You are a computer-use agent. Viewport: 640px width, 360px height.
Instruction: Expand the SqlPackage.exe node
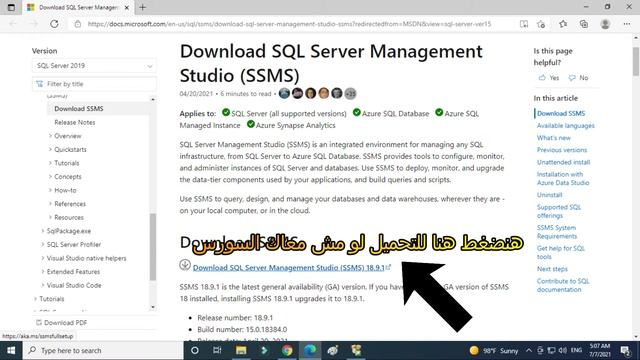coord(43,231)
